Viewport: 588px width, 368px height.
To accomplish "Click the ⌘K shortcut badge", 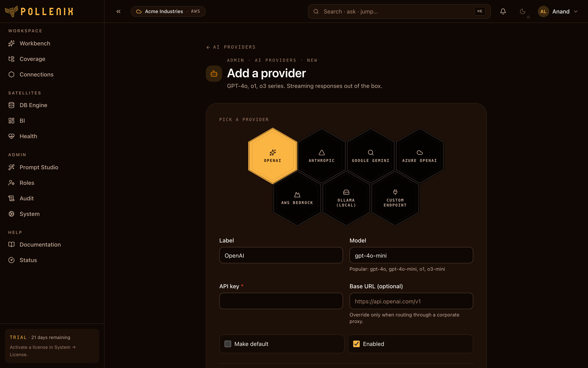I will [480, 11].
